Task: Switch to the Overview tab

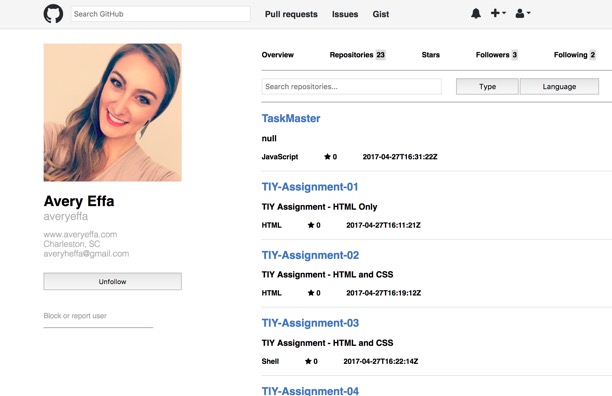Action: coord(278,55)
